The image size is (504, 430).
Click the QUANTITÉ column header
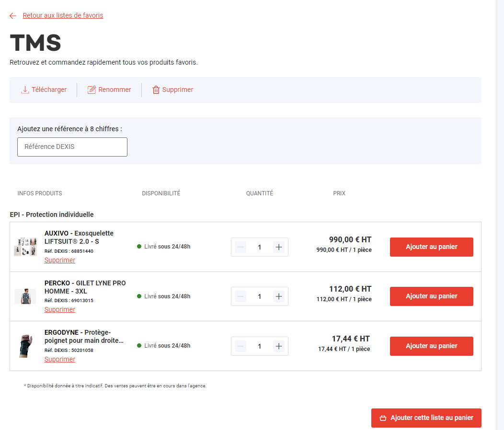point(259,193)
